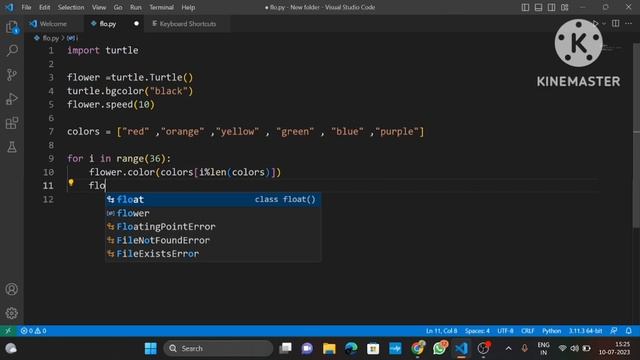The image size is (640, 360).
Task: Open the Run menu
Action: (x=136, y=7)
